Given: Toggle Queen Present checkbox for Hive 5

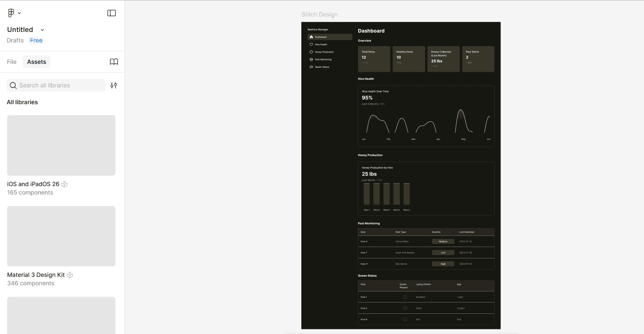Looking at the screenshot, I should click(x=405, y=308).
